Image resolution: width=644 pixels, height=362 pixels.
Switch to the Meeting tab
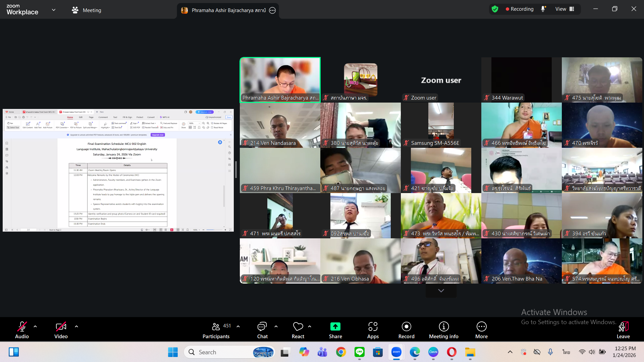point(87,10)
